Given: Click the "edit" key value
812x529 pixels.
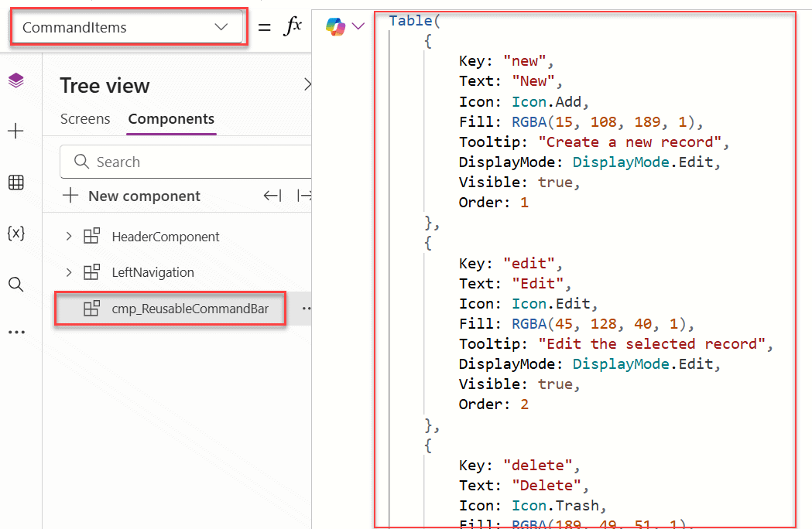Looking at the screenshot, I should pos(529,264).
